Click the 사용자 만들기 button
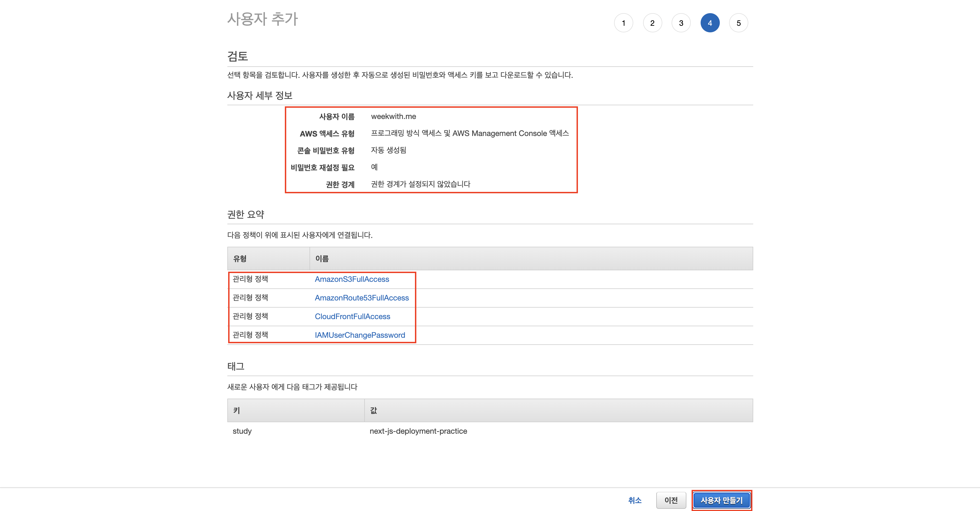 721,500
